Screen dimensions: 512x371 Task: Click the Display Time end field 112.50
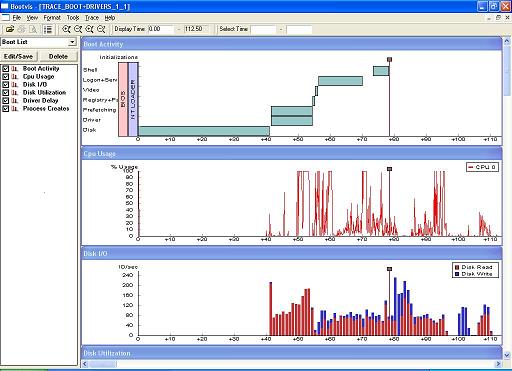[x=196, y=29]
